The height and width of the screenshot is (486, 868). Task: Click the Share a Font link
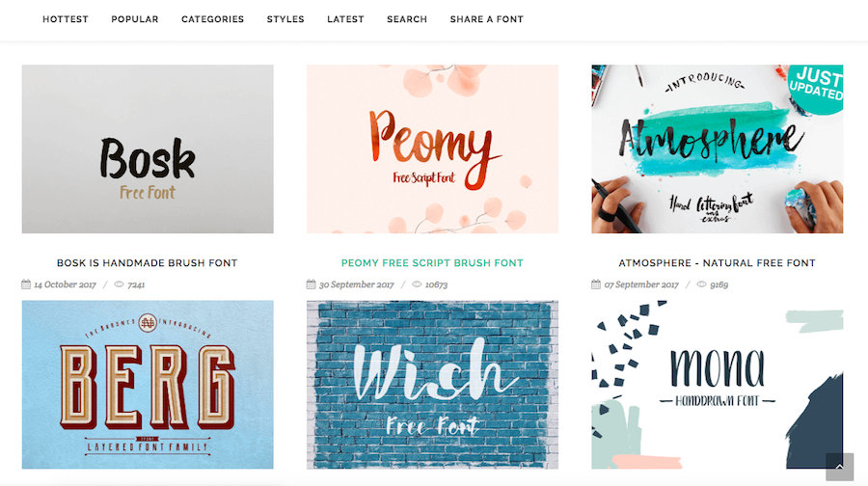pos(487,19)
